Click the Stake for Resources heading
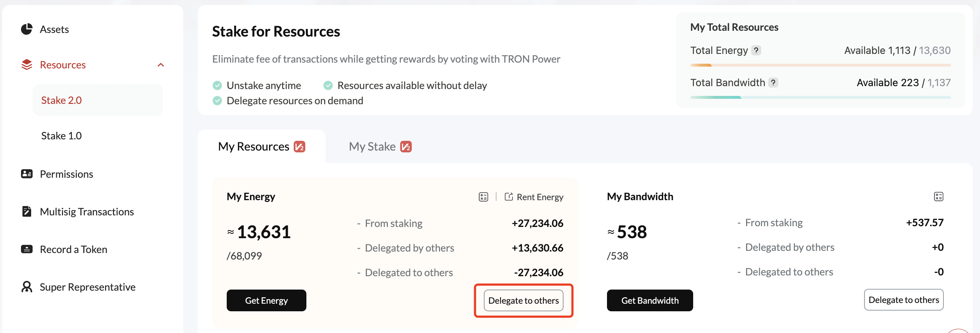980x333 pixels. [276, 31]
